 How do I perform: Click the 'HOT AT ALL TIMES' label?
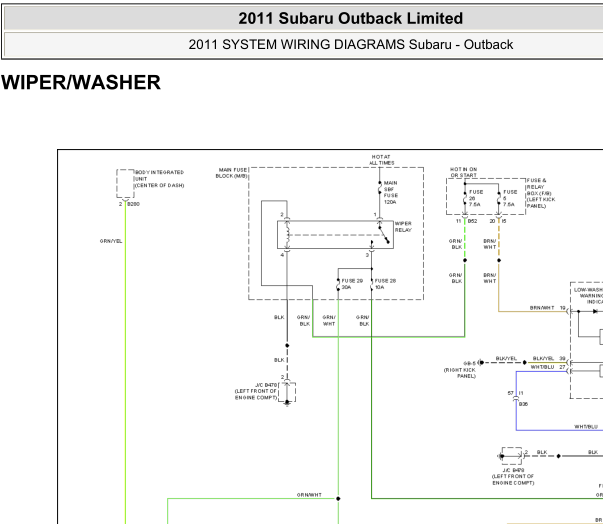[381, 160]
